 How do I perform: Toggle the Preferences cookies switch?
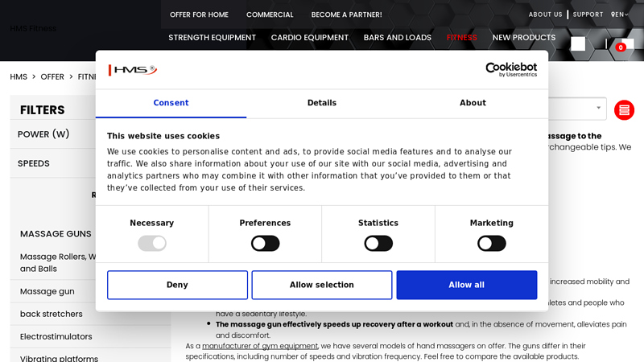[x=266, y=244]
